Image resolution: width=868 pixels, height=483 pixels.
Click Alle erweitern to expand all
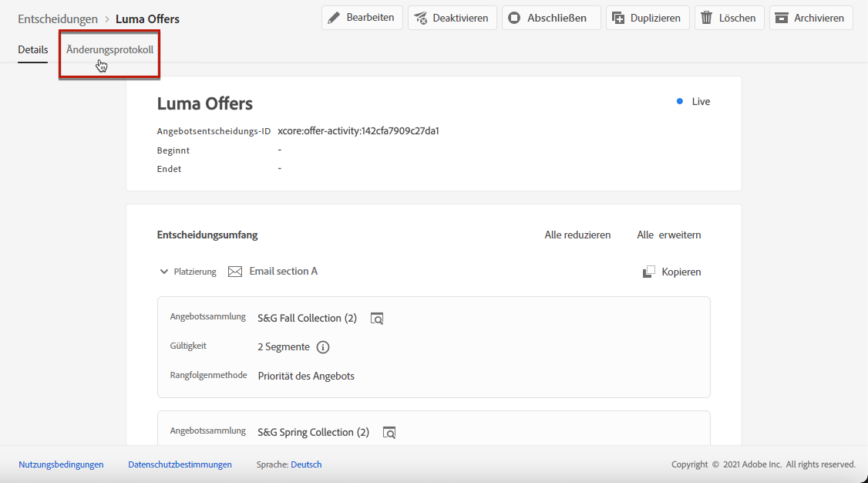coord(668,235)
